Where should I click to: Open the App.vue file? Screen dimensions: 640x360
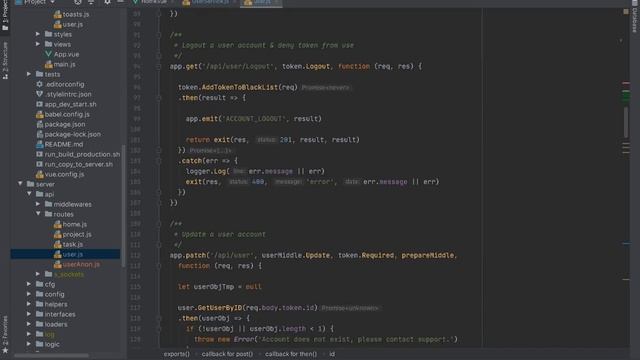(62, 54)
